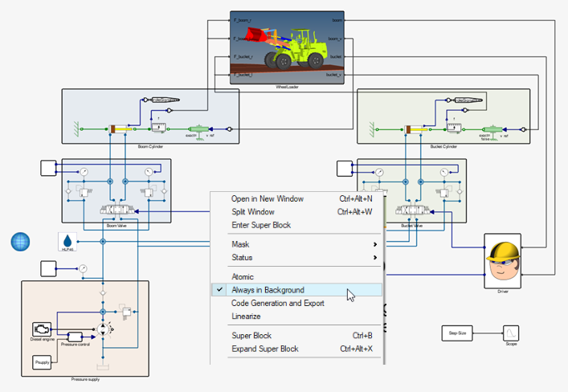Click the Diesel engine block

(41, 329)
